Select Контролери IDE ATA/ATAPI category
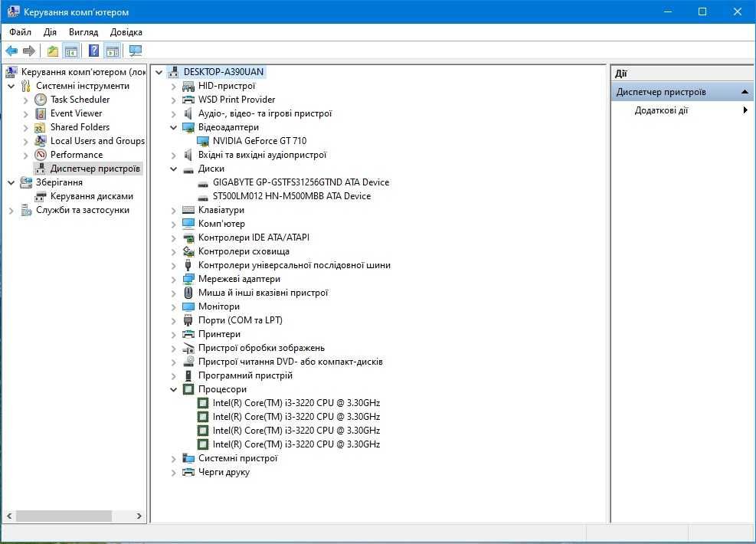Image resolution: width=756 pixels, height=544 pixels. (254, 238)
